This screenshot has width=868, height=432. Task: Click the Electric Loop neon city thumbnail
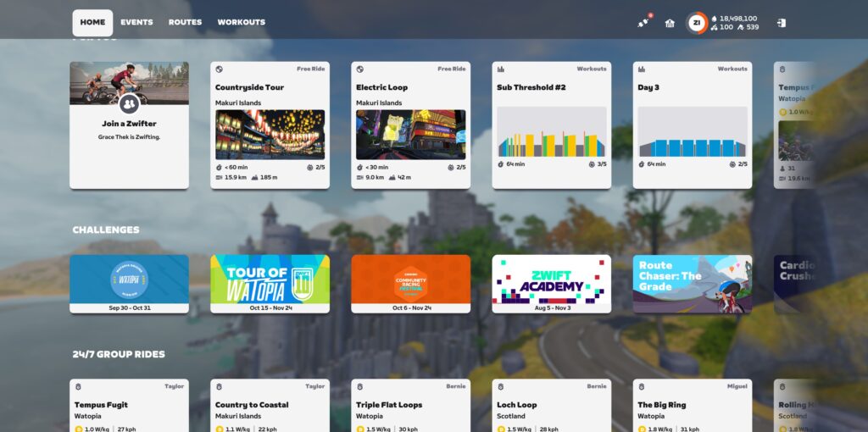point(411,135)
